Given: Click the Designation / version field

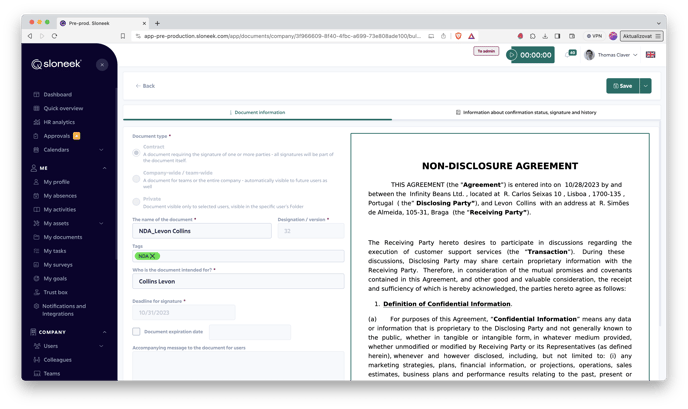Looking at the screenshot, I should (x=311, y=231).
